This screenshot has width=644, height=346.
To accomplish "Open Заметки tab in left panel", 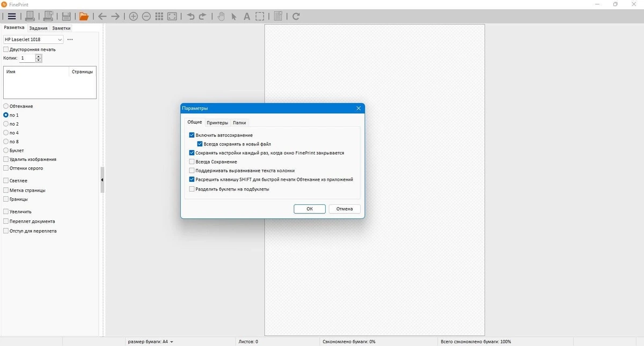I will [x=61, y=28].
